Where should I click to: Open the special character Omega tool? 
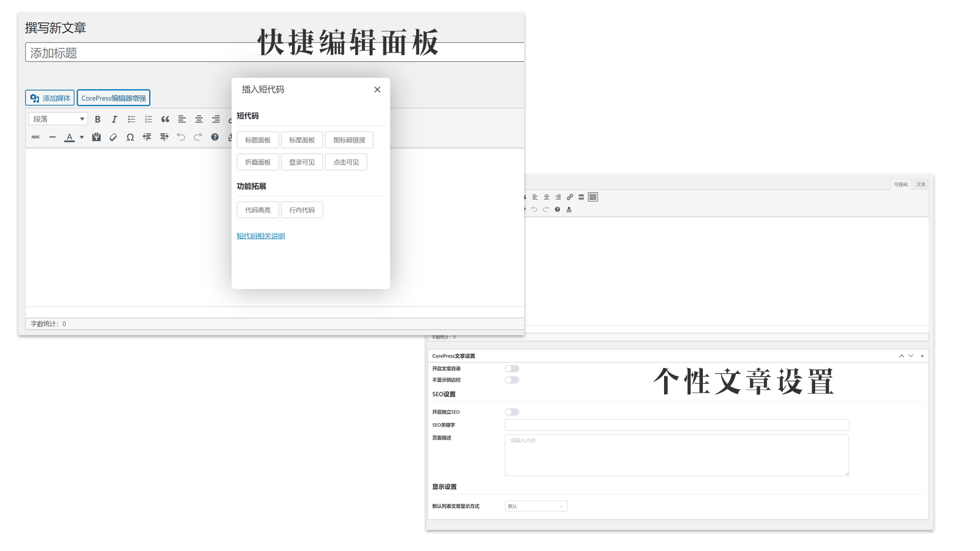point(130,137)
